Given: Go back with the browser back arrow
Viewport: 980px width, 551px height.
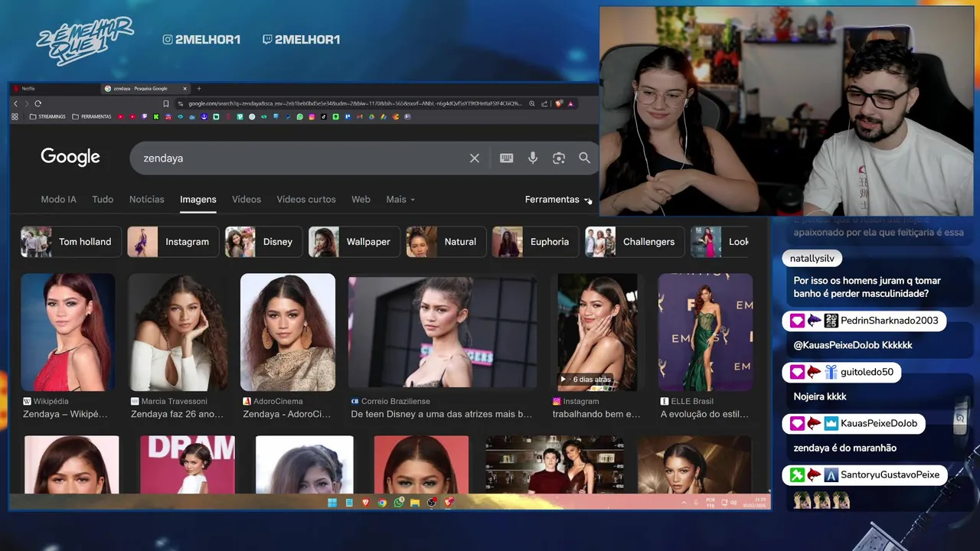Looking at the screenshot, I should click(15, 103).
